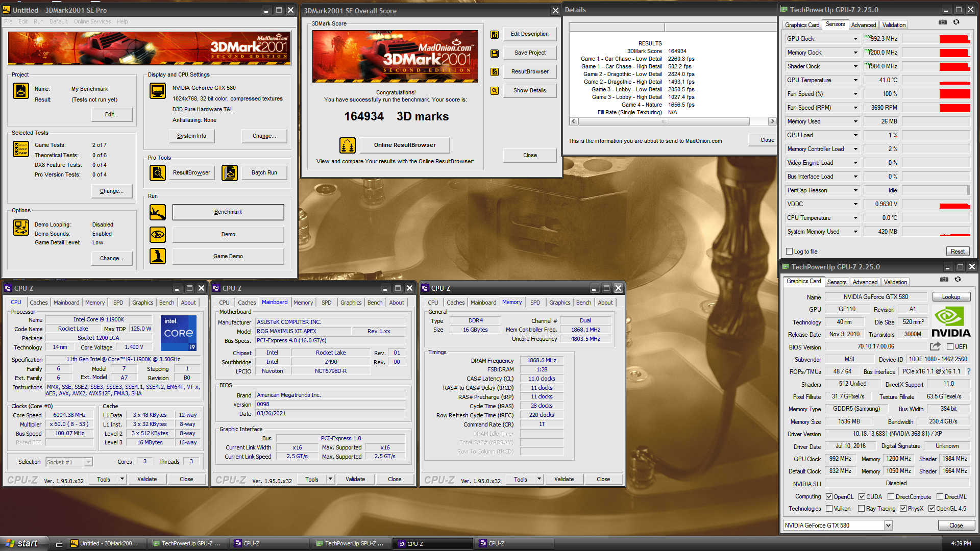Click the Edit Description icon in Overall Score
This screenshot has width=980, height=551.
pos(495,34)
